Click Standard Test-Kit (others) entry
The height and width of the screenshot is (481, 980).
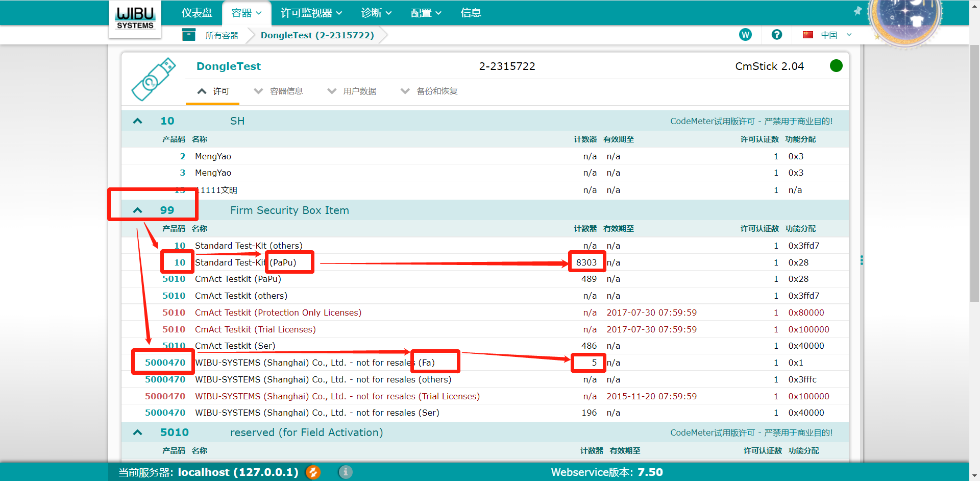tap(249, 246)
